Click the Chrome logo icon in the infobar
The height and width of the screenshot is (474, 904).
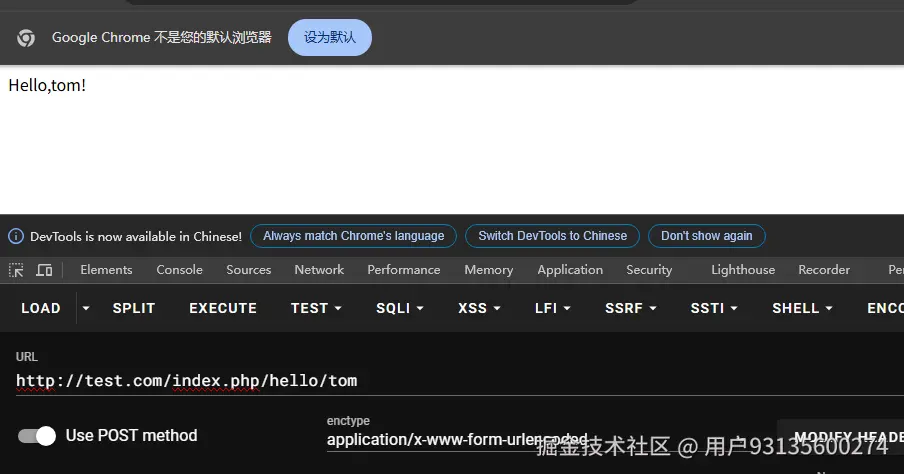[26, 38]
